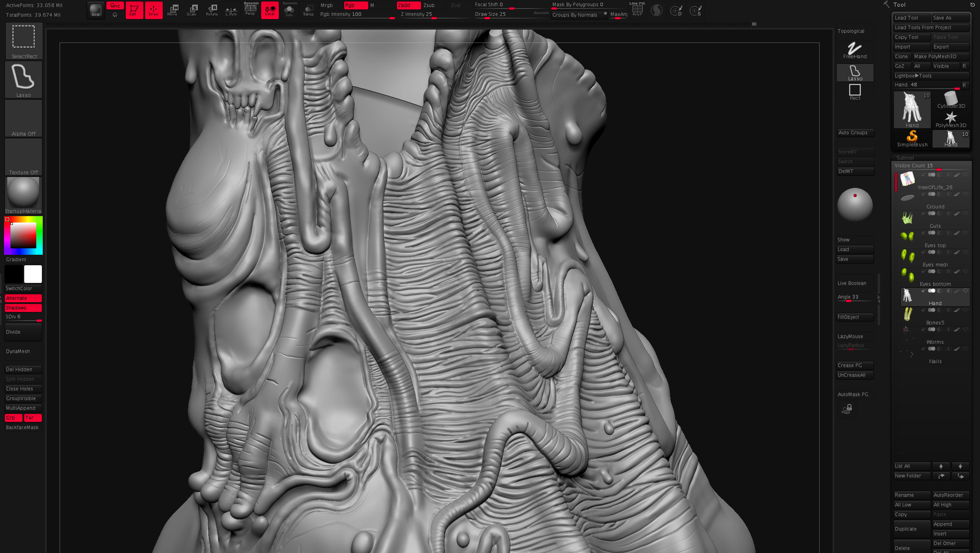Click the Divide button
980x553 pixels.
pyautogui.click(x=23, y=332)
